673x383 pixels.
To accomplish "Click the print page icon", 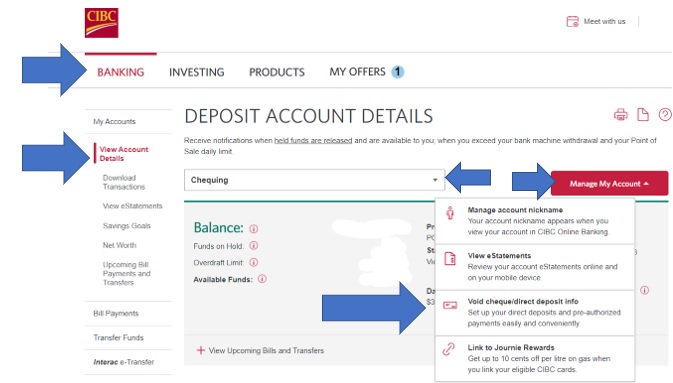I will [x=621, y=115].
